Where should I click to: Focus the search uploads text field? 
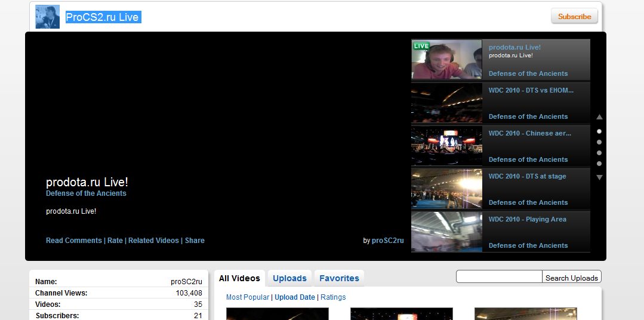(x=499, y=277)
